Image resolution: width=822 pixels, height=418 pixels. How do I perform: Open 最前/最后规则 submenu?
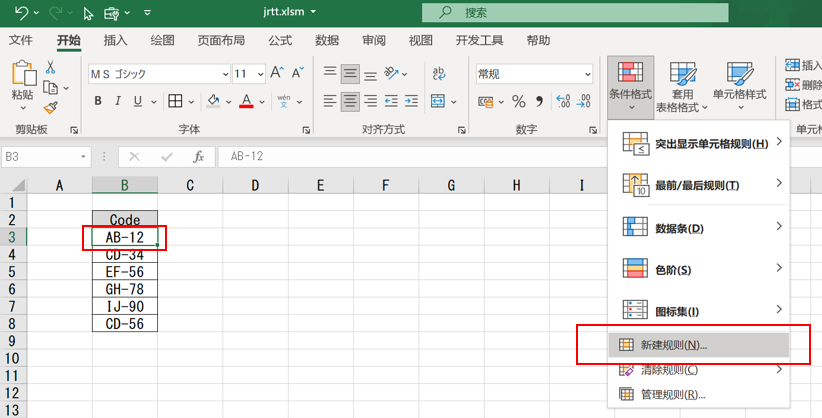[698, 185]
